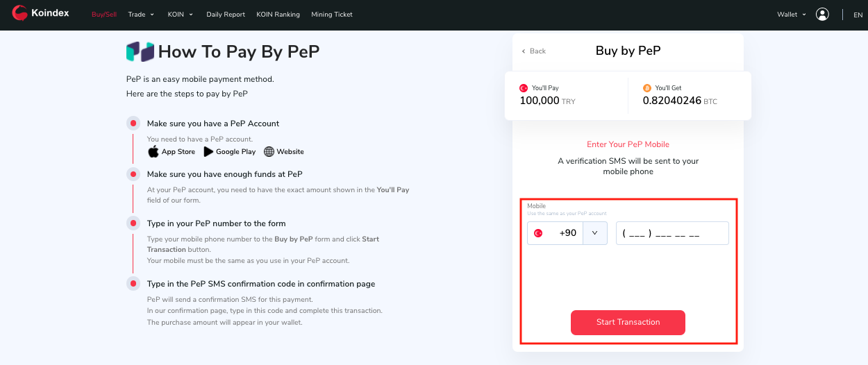Click the Apple App Store icon
The width and height of the screenshot is (868, 365).
(153, 151)
